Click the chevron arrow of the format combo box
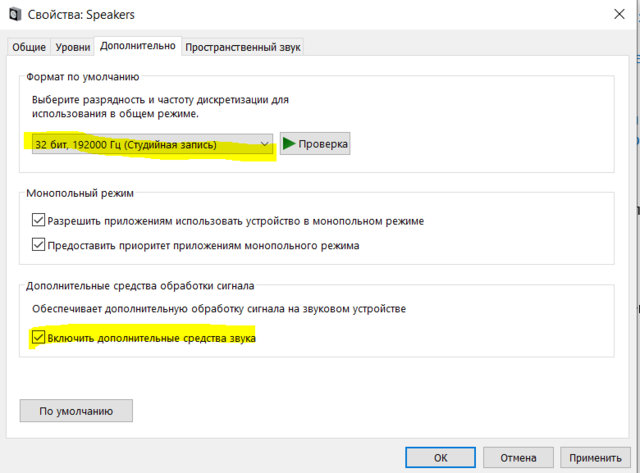Screen dimensions: 640x473 point(264,145)
